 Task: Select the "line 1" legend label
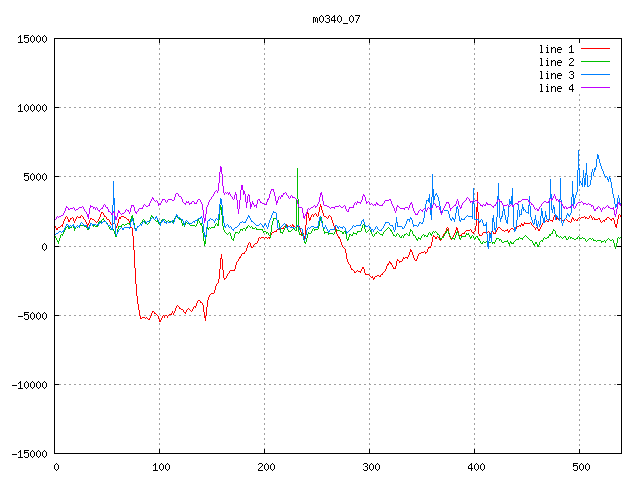[x=557, y=48]
